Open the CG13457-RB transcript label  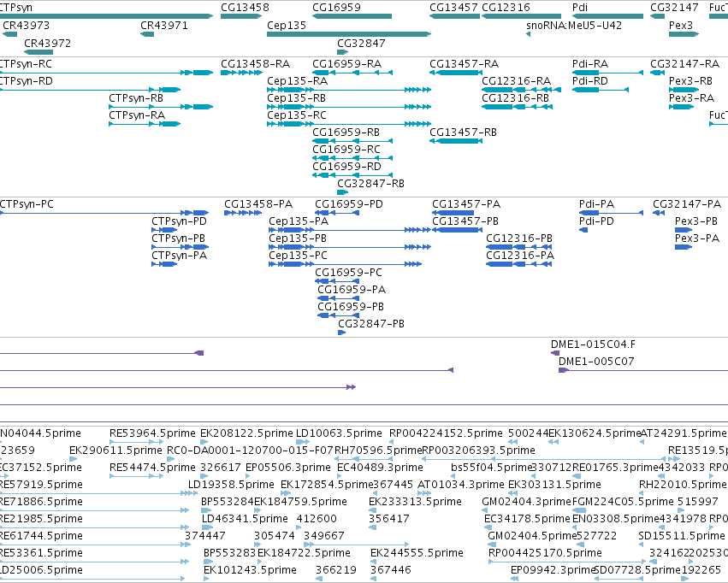[464, 132]
